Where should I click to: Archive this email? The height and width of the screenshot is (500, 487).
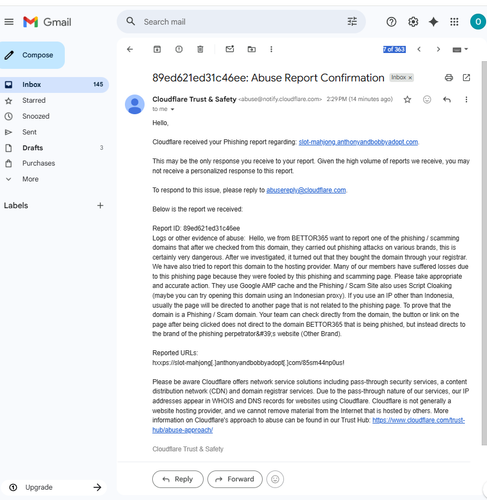[x=157, y=49]
